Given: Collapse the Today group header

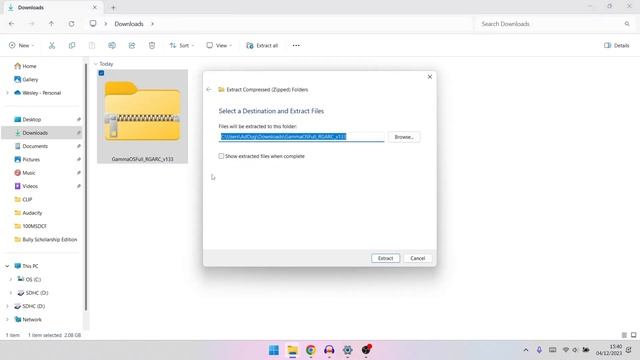Looking at the screenshot, I should (x=96, y=64).
